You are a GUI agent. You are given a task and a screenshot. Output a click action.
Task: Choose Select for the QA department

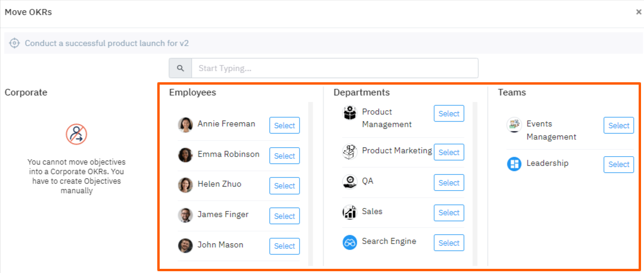coord(449,182)
